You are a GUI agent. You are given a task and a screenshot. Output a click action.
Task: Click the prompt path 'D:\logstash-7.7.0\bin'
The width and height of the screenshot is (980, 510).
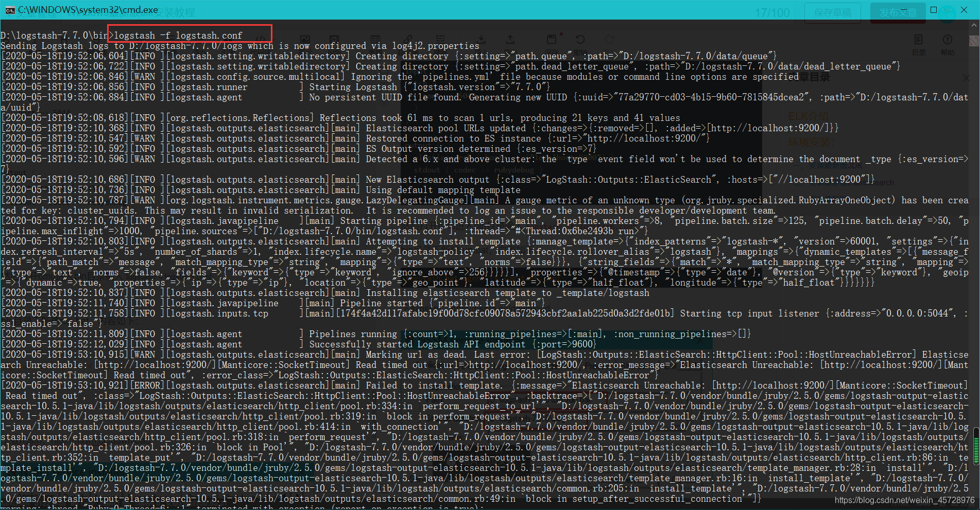coord(55,36)
